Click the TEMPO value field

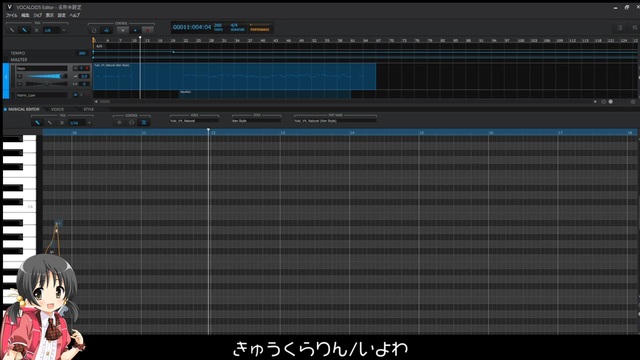pos(82,53)
